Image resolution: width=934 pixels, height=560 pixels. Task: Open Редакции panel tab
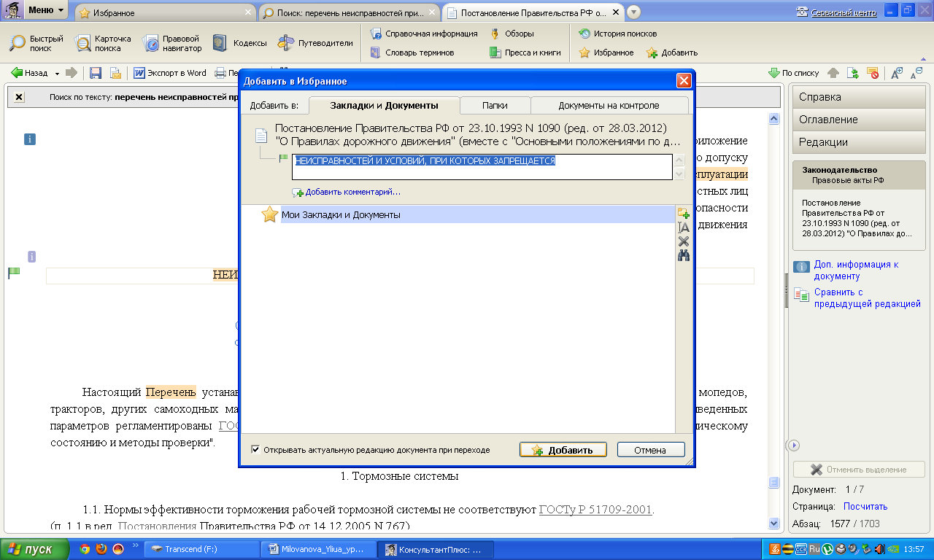point(860,142)
